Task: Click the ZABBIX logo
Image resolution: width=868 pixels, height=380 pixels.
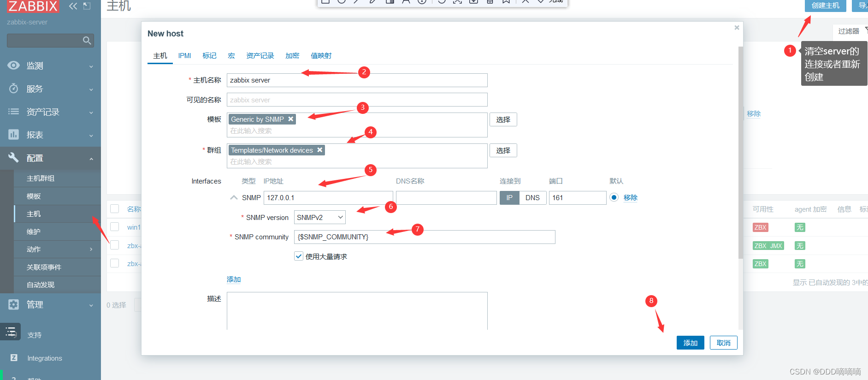Action: click(x=33, y=6)
